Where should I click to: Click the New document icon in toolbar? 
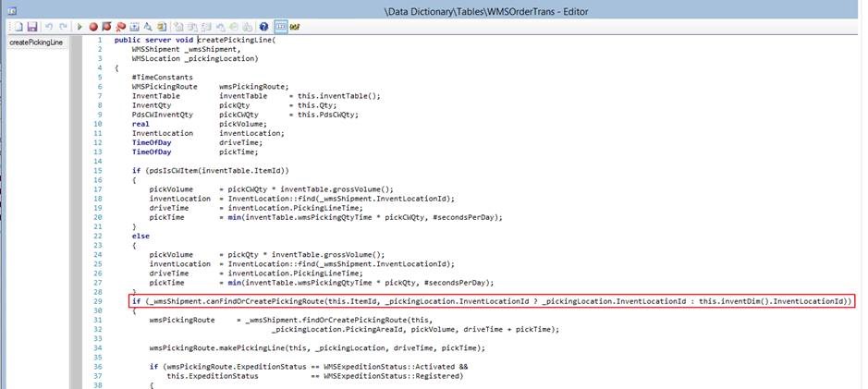click(18, 28)
